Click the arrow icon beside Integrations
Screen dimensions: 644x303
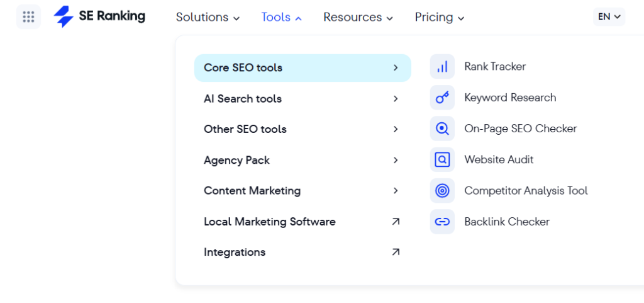[x=396, y=252]
